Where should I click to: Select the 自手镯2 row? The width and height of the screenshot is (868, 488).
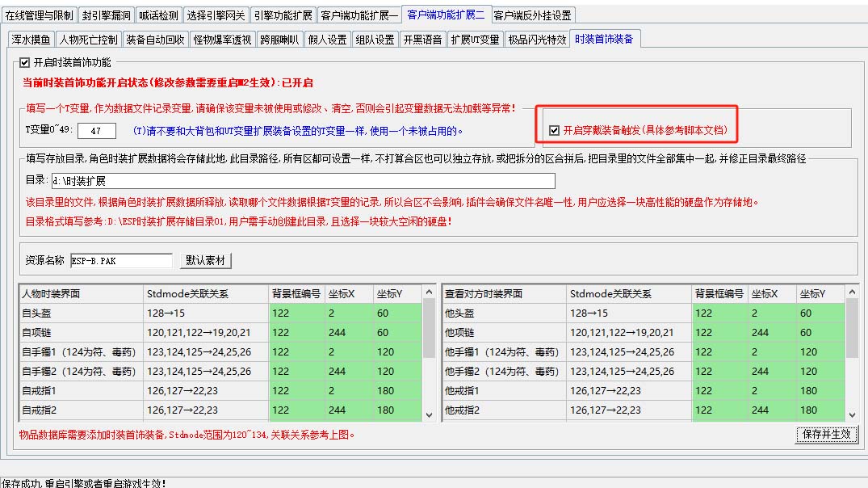(220, 371)
